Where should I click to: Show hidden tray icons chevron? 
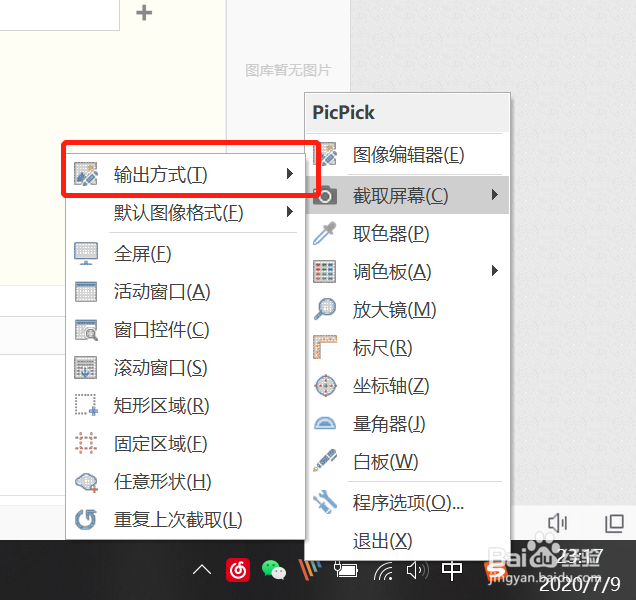click(202, 570)
